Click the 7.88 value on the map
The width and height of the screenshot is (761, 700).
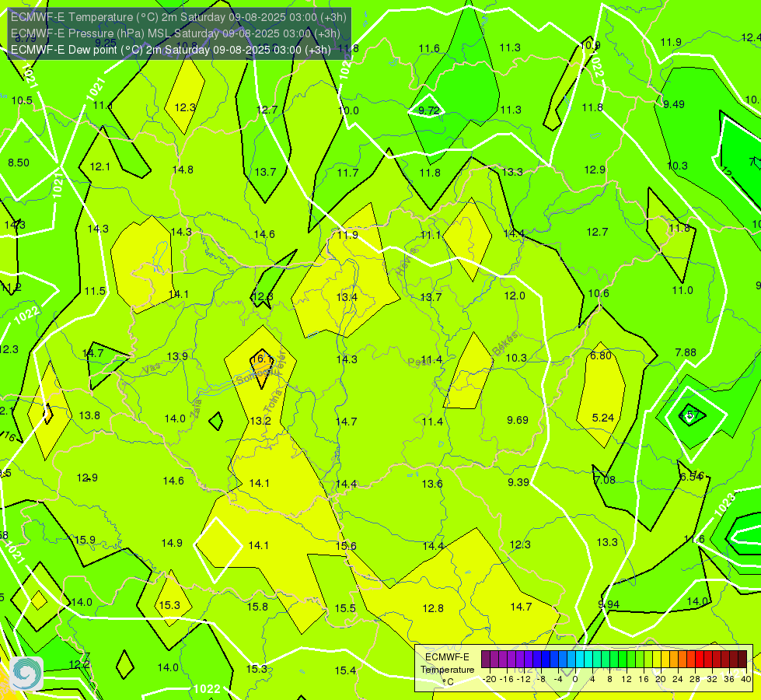[x=686, y=352]
